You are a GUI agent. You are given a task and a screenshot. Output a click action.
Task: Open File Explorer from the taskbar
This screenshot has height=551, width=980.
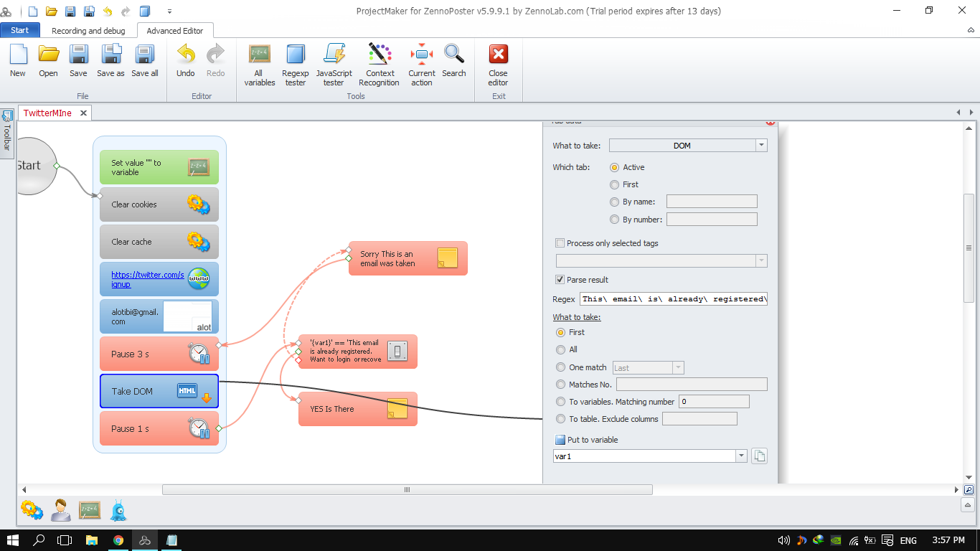click(92, 540)
